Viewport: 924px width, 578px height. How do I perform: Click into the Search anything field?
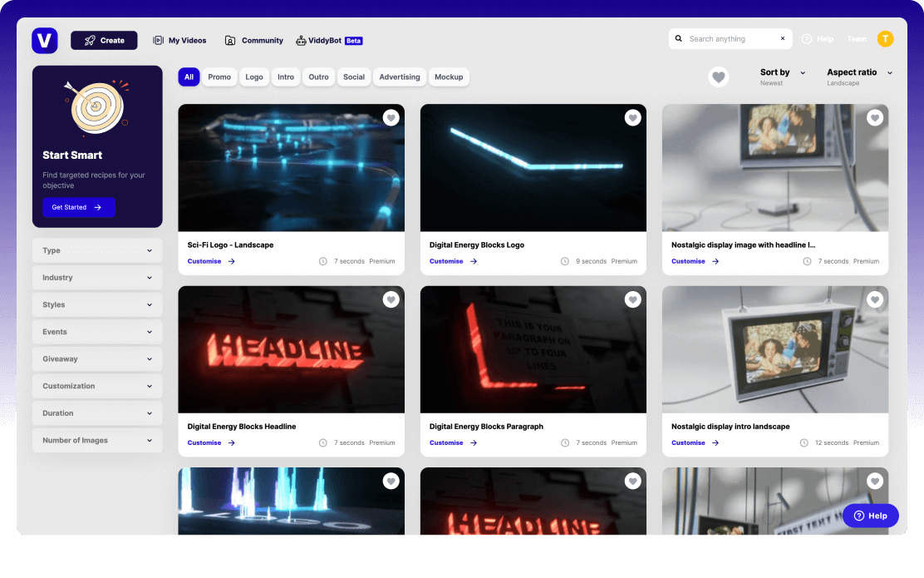point(730,39)
